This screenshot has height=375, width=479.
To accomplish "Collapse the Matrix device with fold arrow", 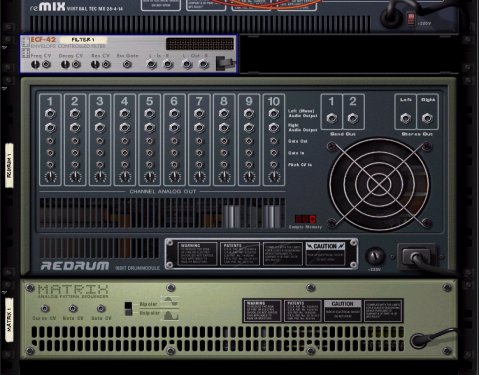I will click(5, 292).
